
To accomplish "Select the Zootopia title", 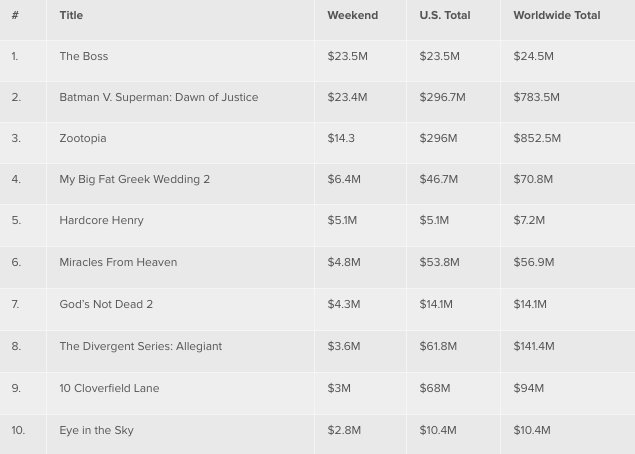I will click(x=83, y=139).
